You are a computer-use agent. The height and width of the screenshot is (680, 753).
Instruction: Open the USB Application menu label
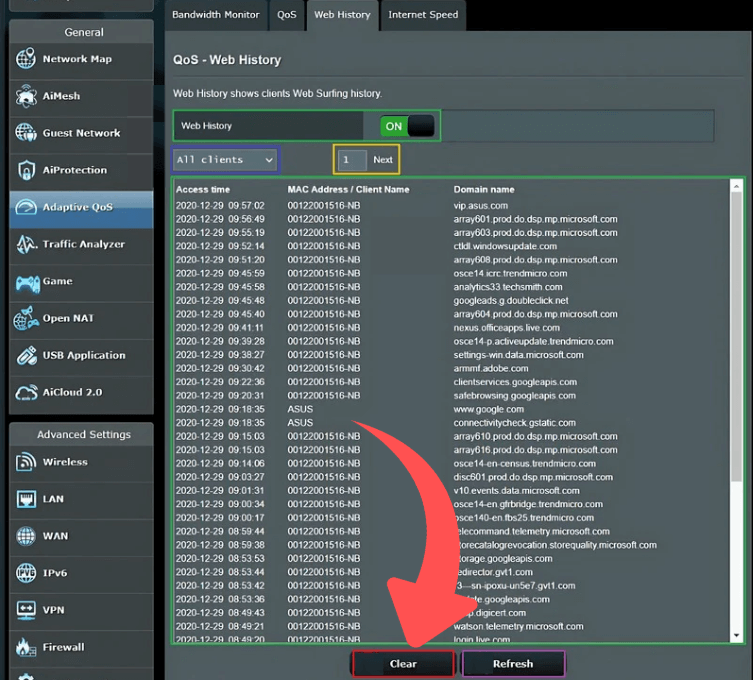click(84, 355)
